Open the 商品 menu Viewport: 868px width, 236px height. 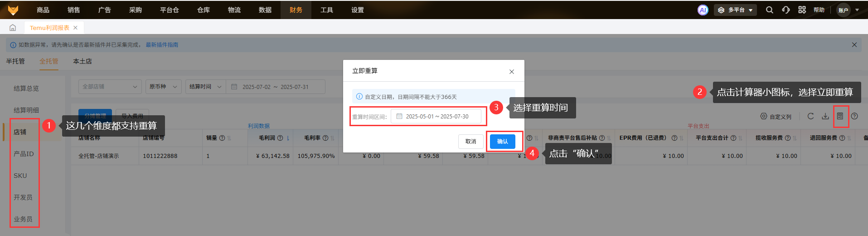pos(43,10)
